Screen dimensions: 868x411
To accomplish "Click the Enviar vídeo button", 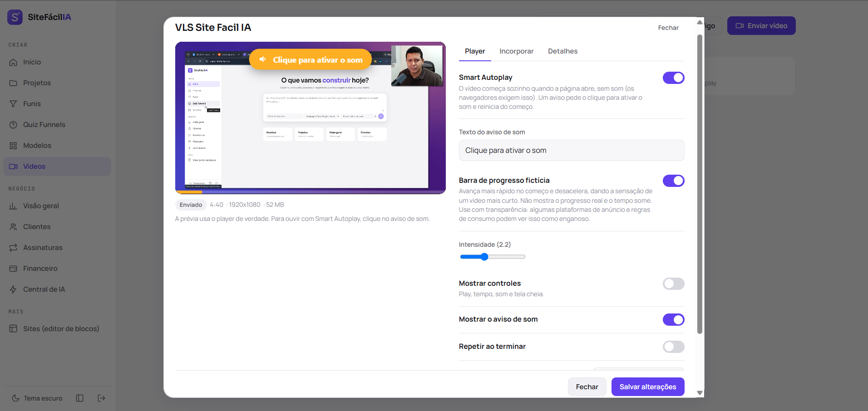I will pyautogui.click(x=761, y=26).
